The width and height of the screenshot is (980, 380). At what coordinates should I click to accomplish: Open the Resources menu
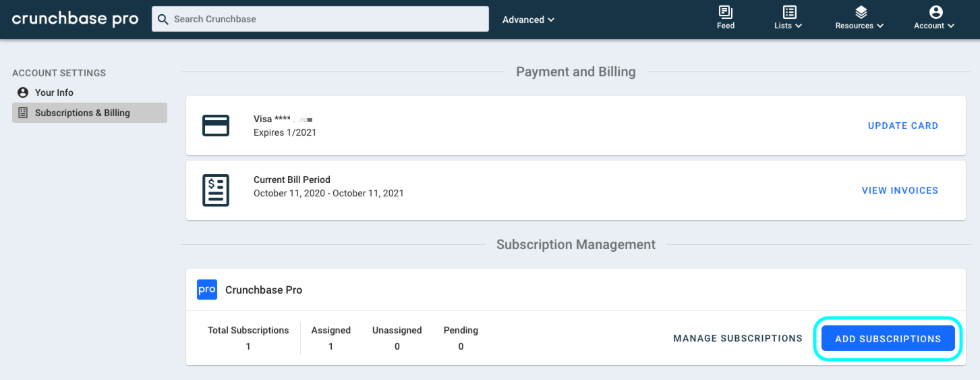tap(859, 18)
